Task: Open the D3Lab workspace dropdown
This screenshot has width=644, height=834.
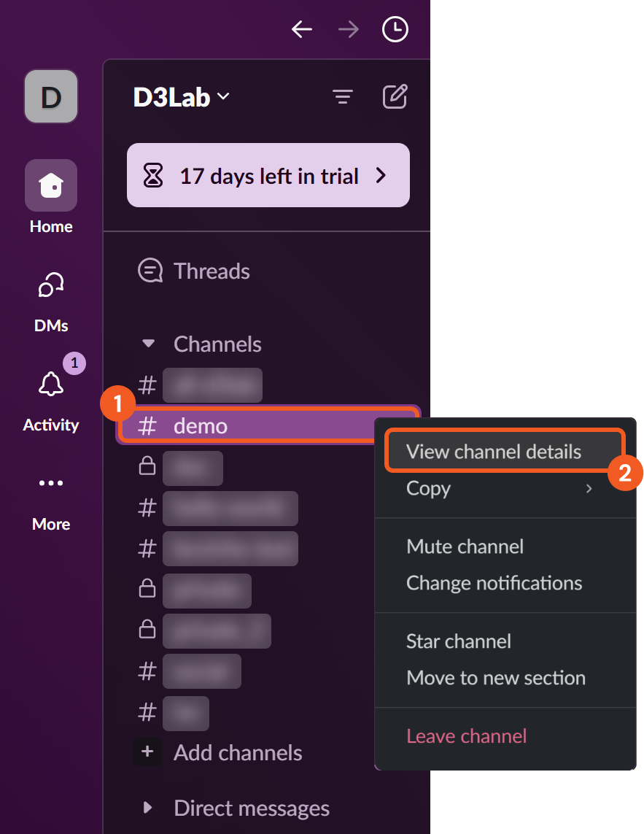Action: (182, 97)
